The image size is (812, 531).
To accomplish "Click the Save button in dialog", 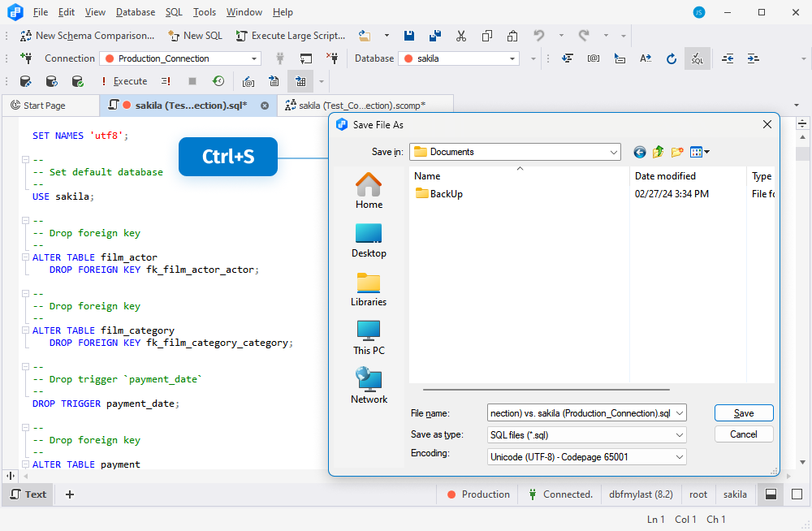I will coord(744,413).
